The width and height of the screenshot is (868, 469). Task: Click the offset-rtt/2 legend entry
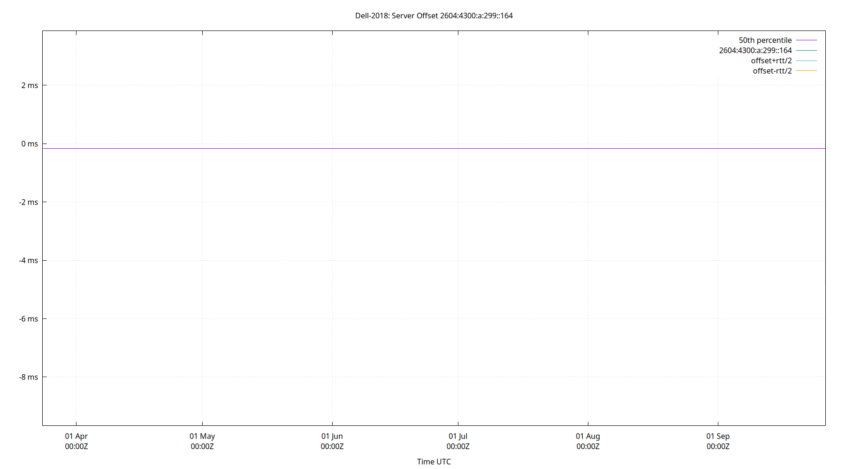click(x=772, y=71)
